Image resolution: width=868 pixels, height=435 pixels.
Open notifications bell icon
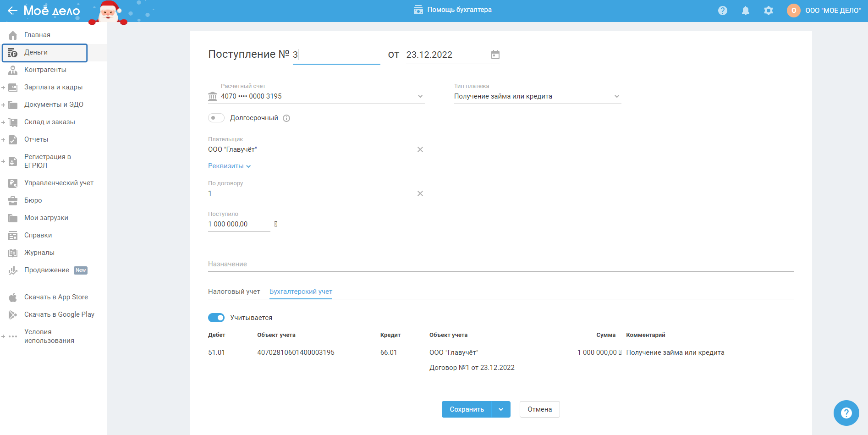point(745,11)
